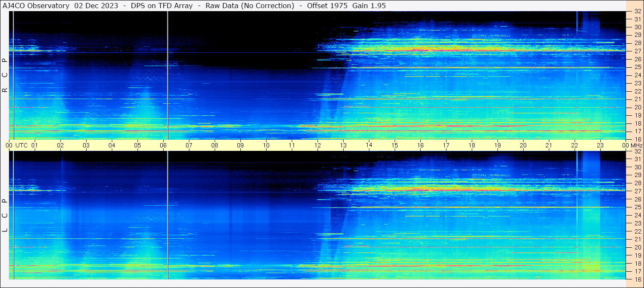This screenshot has height=288, width=644.
Task: Click 28 MHz label on RCP frequency scale
Action: pos(637,43)
